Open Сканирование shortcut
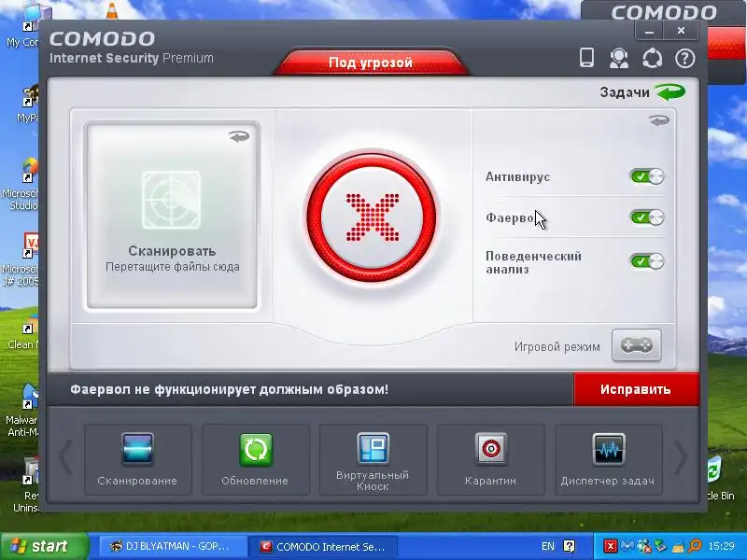 [137, 459]
